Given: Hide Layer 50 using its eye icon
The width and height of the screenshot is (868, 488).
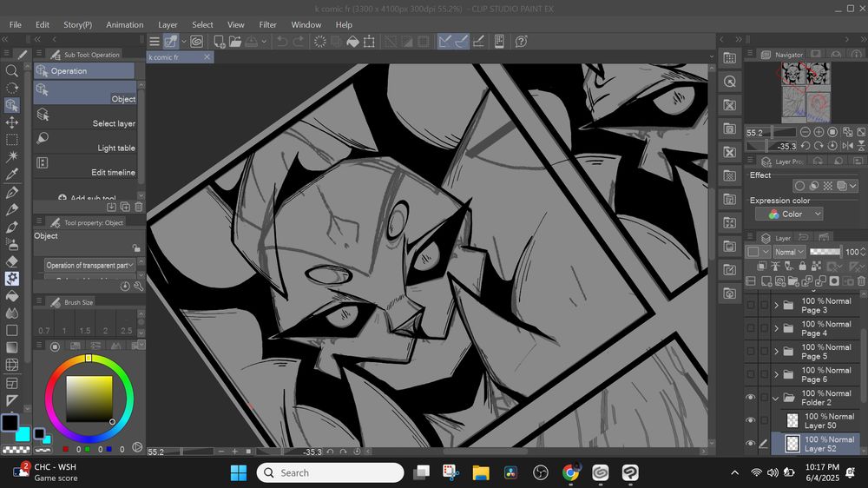Looking at the screenshot, I should (x=751, y=420).
